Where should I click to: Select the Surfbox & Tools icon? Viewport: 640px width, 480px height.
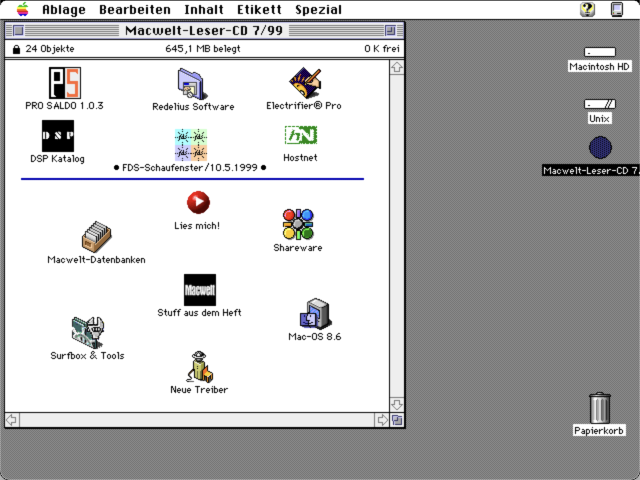pyautogui.click(x=88, y=333)
